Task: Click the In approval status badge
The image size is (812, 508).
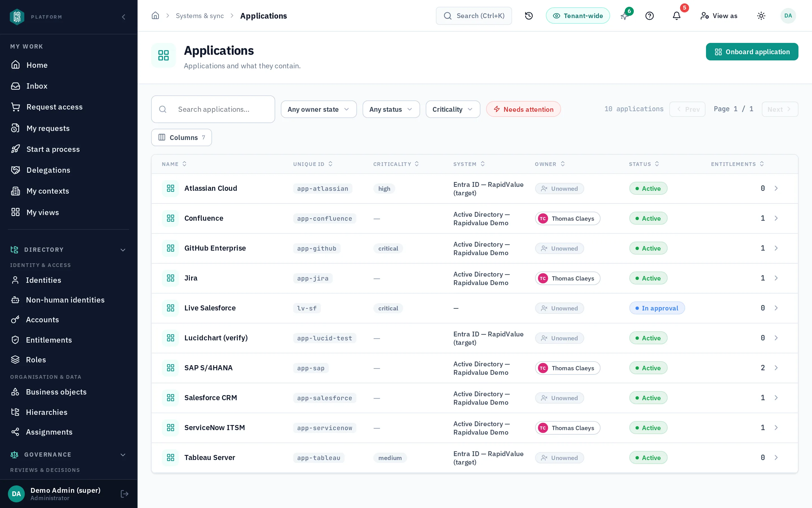Action: 657,308
